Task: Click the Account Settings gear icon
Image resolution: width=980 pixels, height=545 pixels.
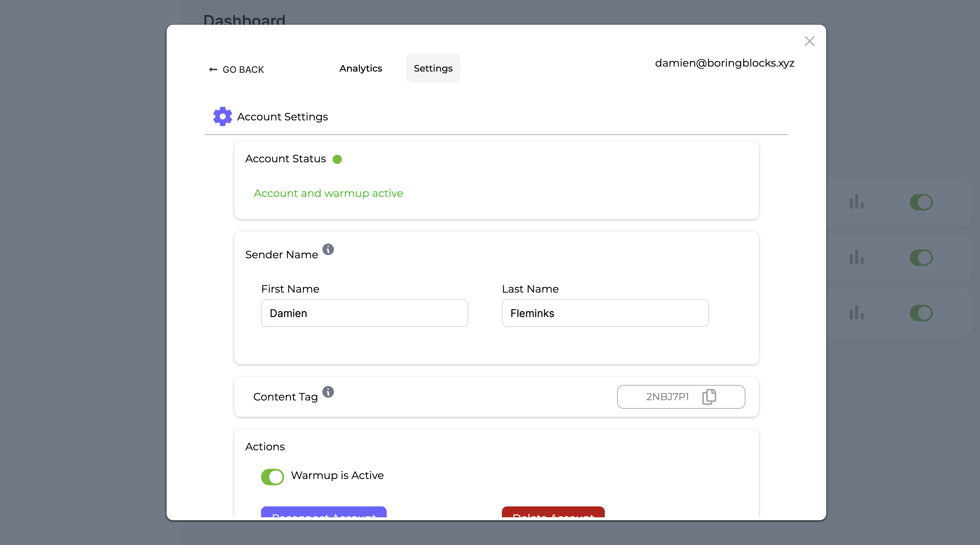Action: pos(222,116)
